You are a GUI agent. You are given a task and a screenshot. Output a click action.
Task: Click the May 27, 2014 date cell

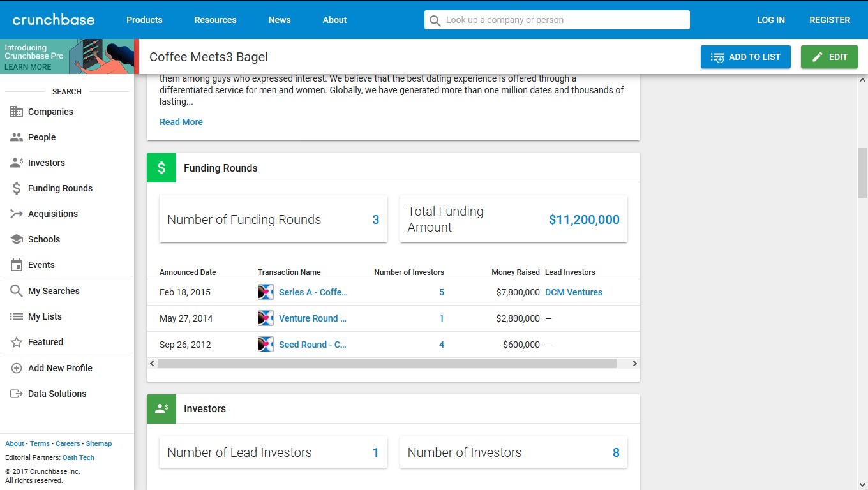[x=186, y=318]
